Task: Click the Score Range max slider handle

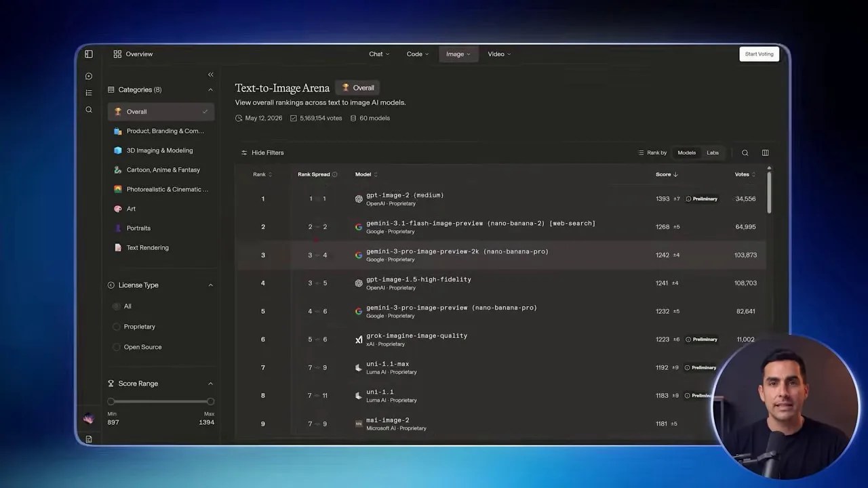Action: click(x=210, y=401)
